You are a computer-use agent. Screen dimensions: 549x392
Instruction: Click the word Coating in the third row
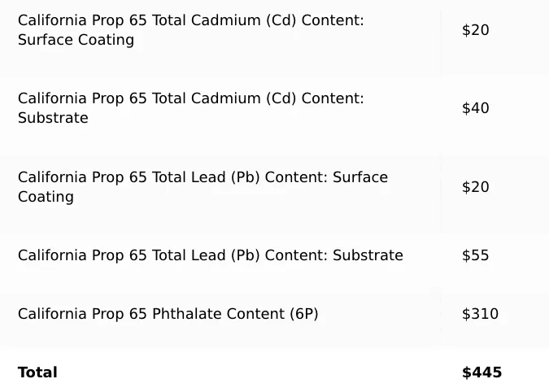coord(46,197)
